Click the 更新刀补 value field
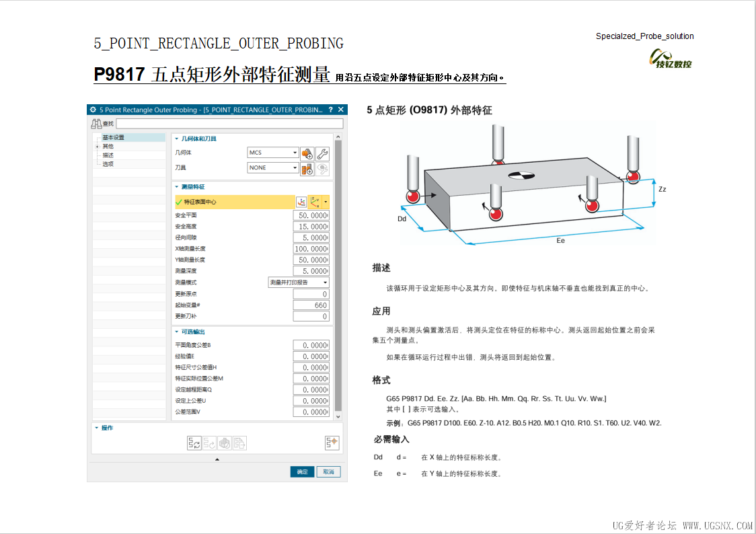The width and height of the screenshot is (756, 534). 311,316
